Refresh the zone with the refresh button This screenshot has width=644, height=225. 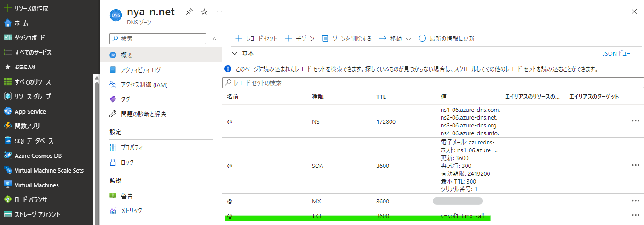[446, 39]
